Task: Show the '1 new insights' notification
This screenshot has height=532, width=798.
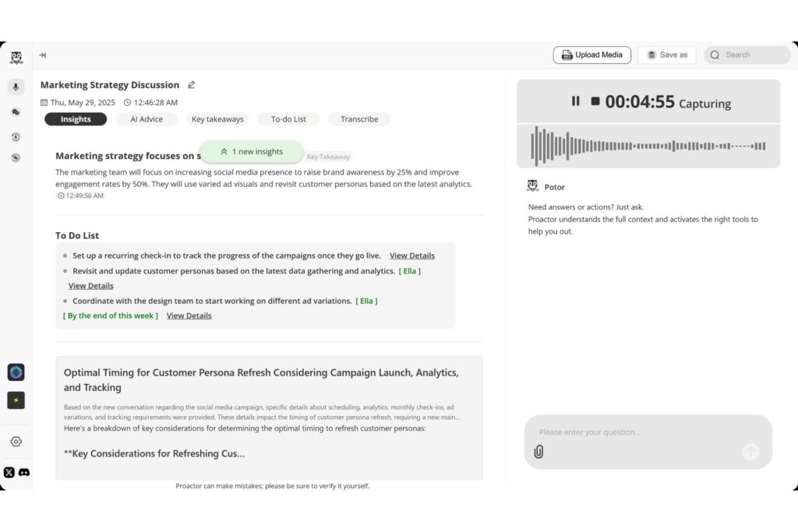Action: [251, 152]
